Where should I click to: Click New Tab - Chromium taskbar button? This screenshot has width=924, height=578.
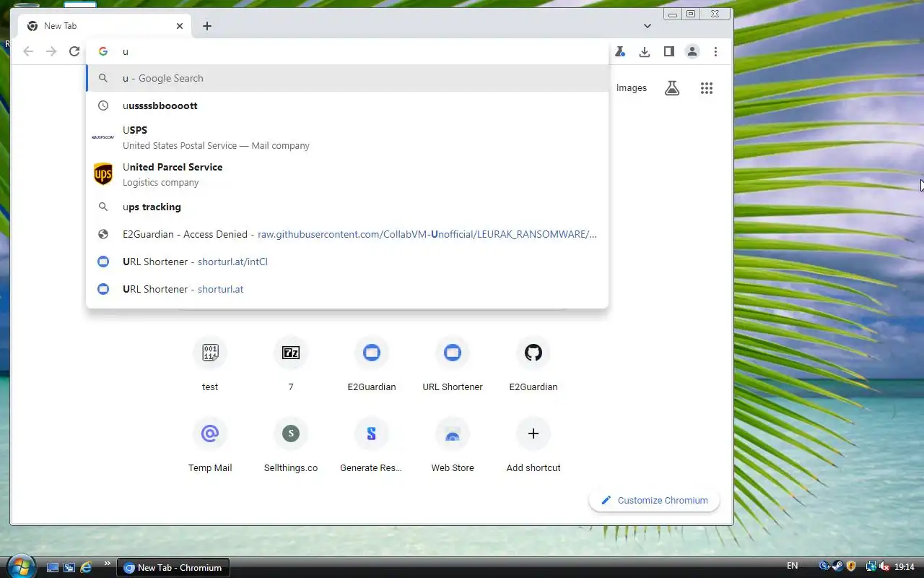coord(175,568)
